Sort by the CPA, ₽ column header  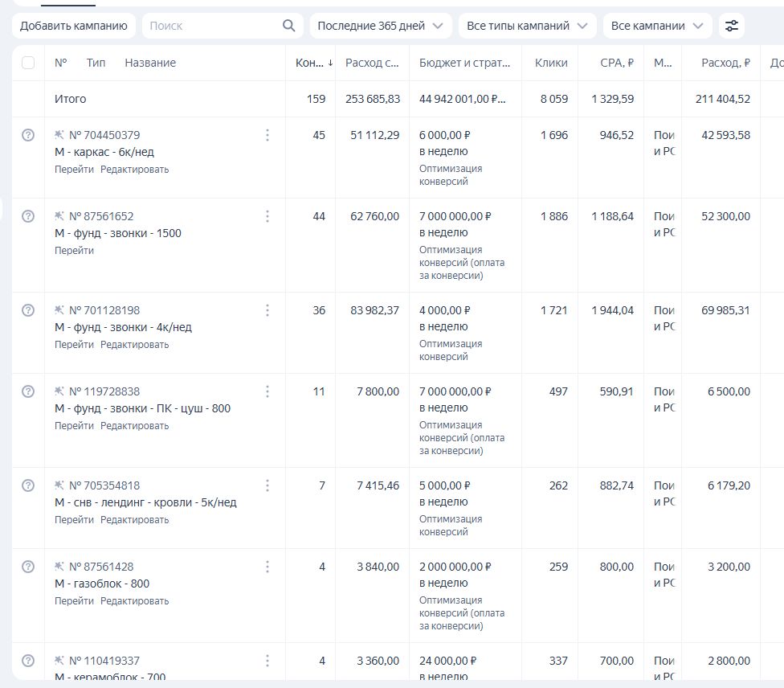coord(616,63)
